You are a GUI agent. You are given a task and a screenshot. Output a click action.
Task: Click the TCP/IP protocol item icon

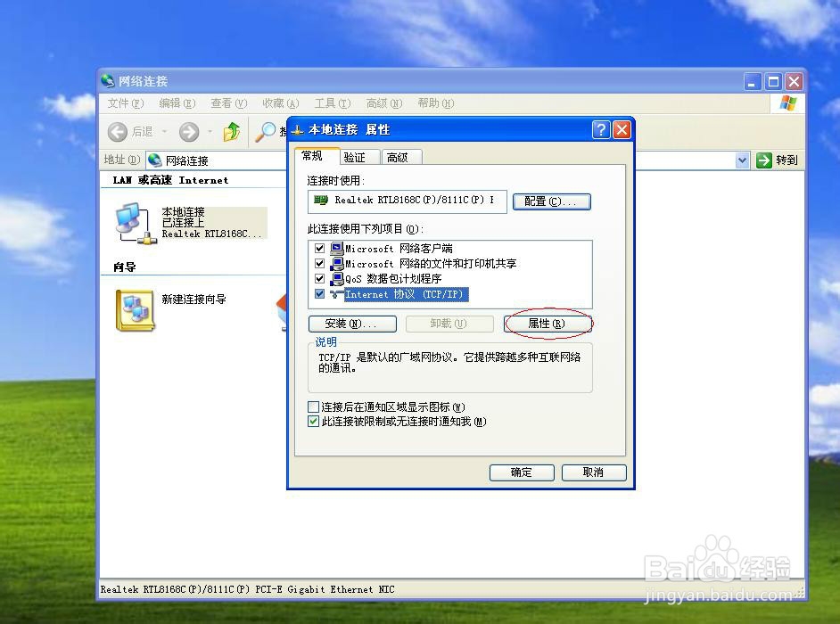[x=337, y=293]
